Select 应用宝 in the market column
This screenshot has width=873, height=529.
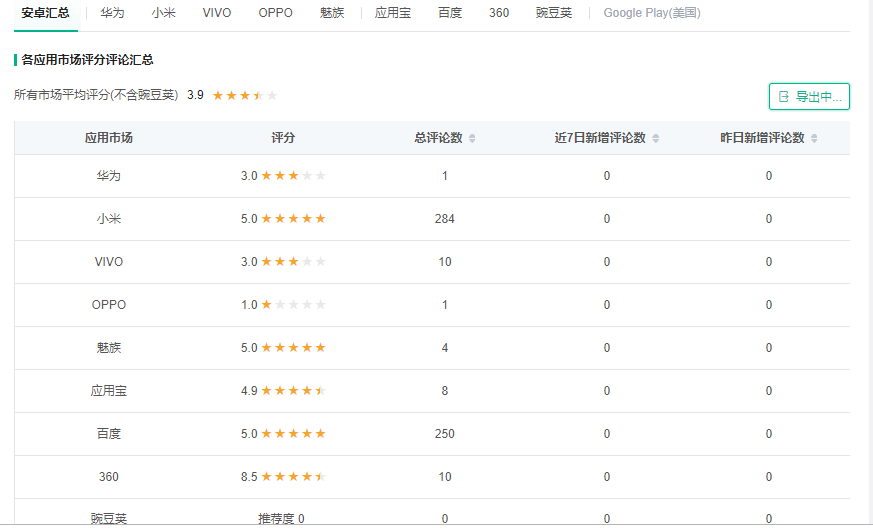point(109,391)
